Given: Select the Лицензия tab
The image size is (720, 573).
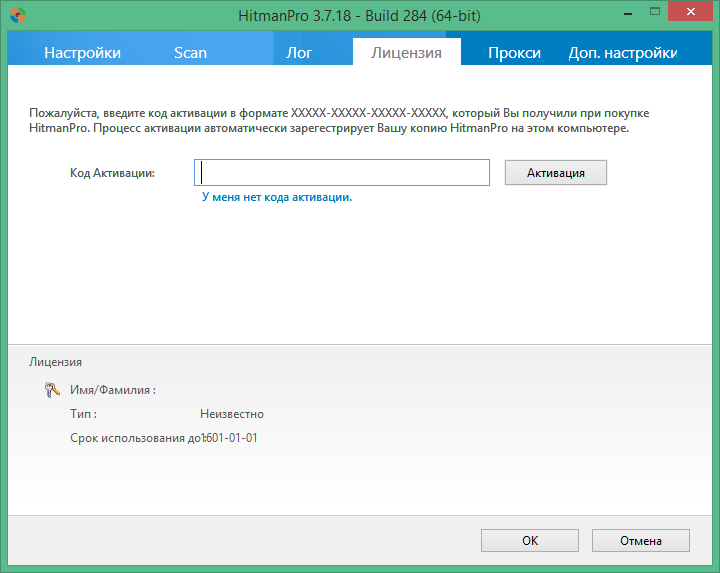Looking at the screenshot, I should point(406,53).
